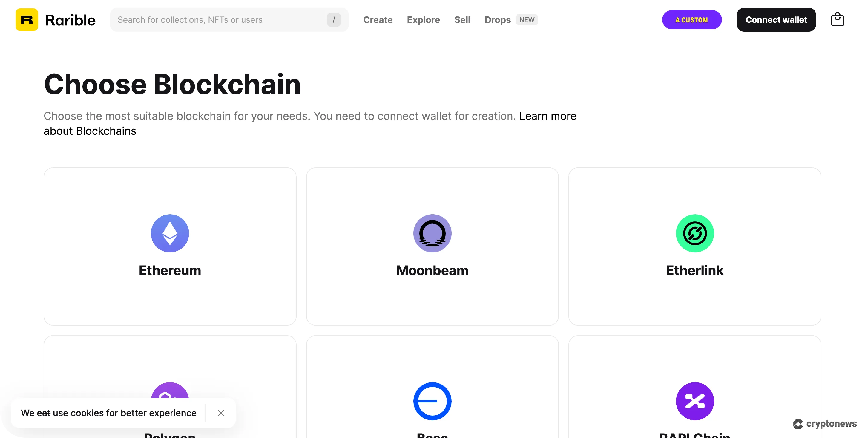Select the Etherlink blockchain icon

(695, 233)
